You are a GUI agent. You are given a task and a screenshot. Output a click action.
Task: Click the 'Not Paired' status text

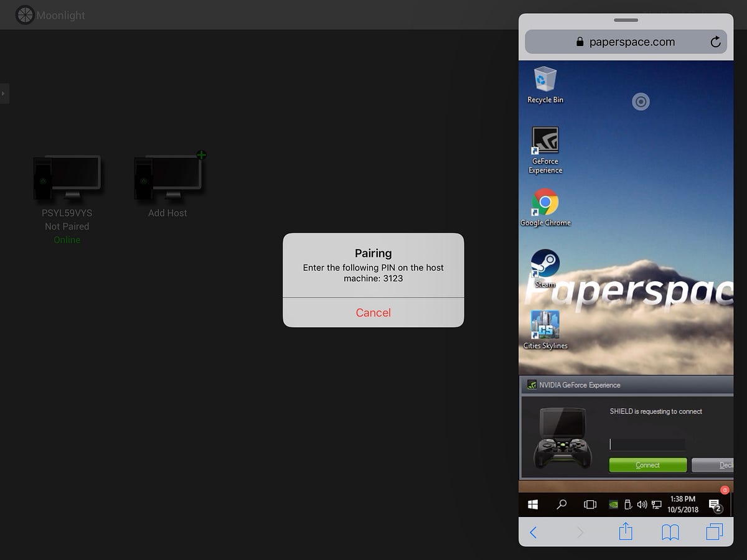click(x=67, y=226)
